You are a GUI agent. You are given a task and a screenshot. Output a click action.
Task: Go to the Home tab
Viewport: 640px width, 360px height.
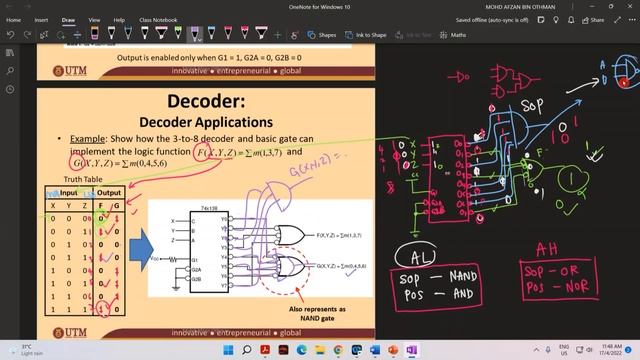tap(13, 20)
